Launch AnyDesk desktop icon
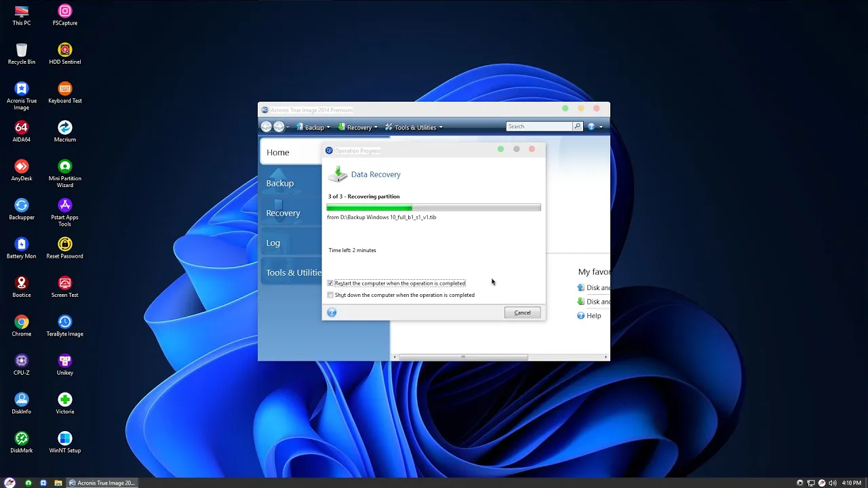The height and width of the screenshot is (488, 868). (x=22, y=170)
